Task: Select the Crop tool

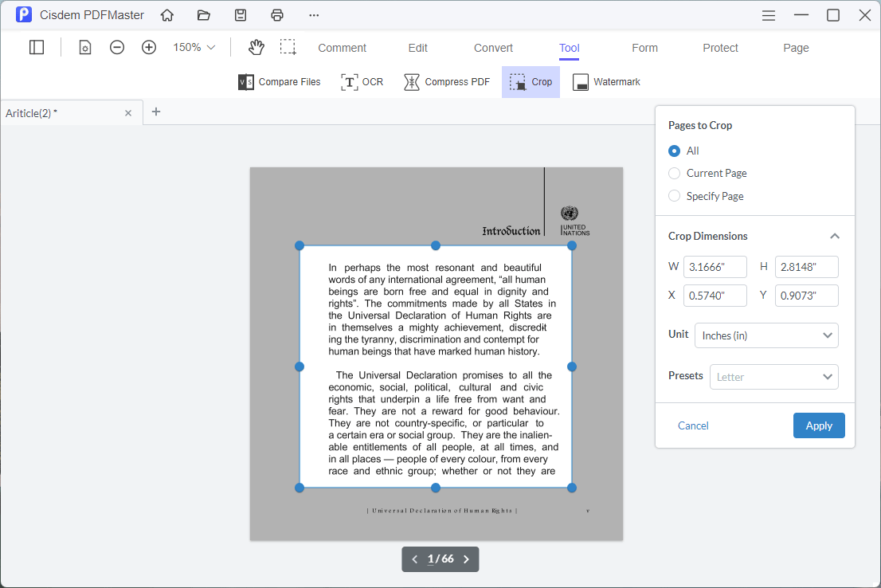Action: coord(530,81)
